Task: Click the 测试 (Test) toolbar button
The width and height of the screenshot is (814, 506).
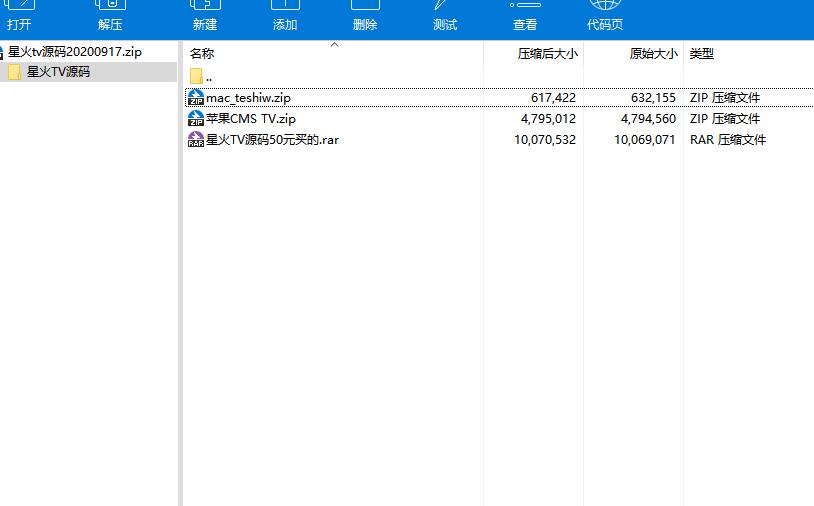Action: click(x=445, y=16)
